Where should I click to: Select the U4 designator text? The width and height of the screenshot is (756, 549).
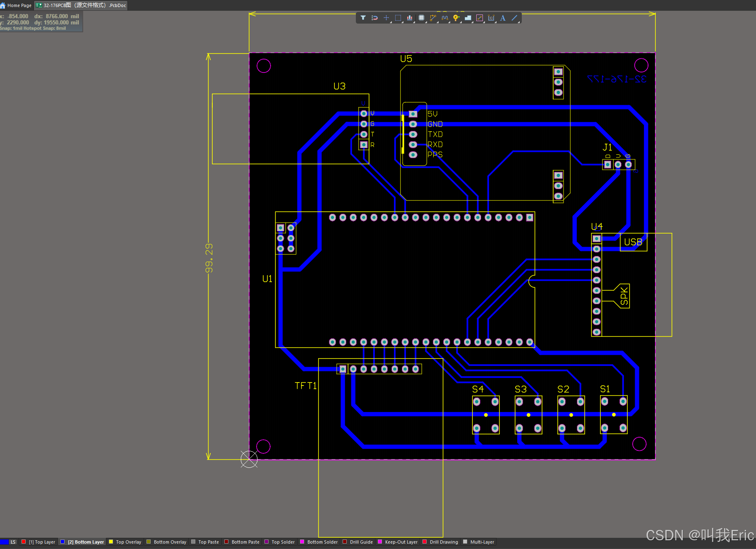(597, 226)
